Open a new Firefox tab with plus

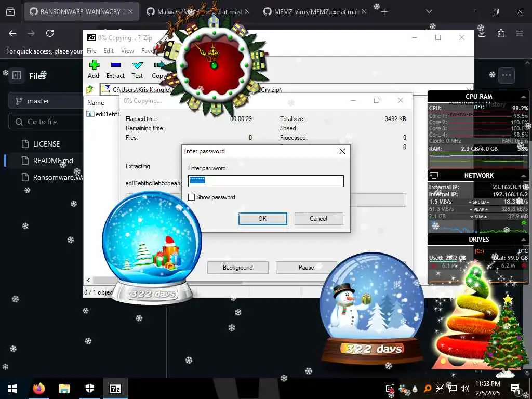[384, 12]
